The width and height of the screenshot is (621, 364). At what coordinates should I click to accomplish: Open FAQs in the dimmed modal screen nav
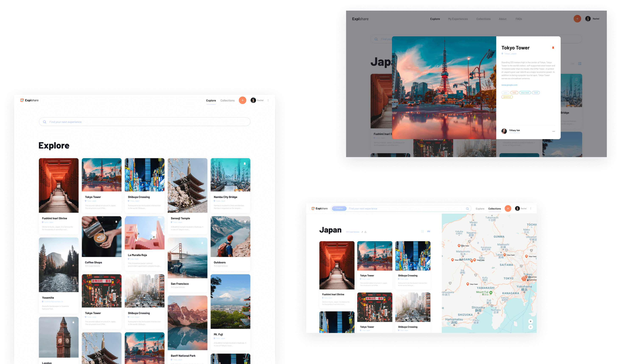click(519, 19)
